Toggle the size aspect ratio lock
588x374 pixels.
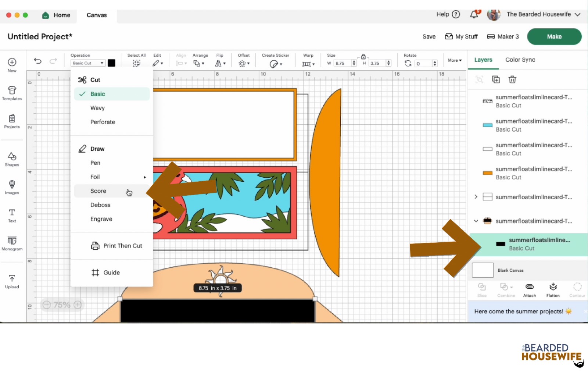[363, 57]
